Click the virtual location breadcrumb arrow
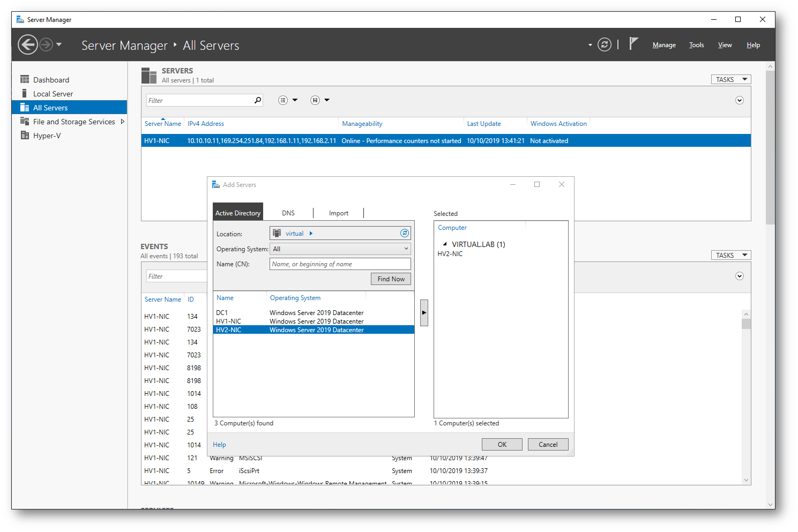The image size is (798, 532). point(311,234)
